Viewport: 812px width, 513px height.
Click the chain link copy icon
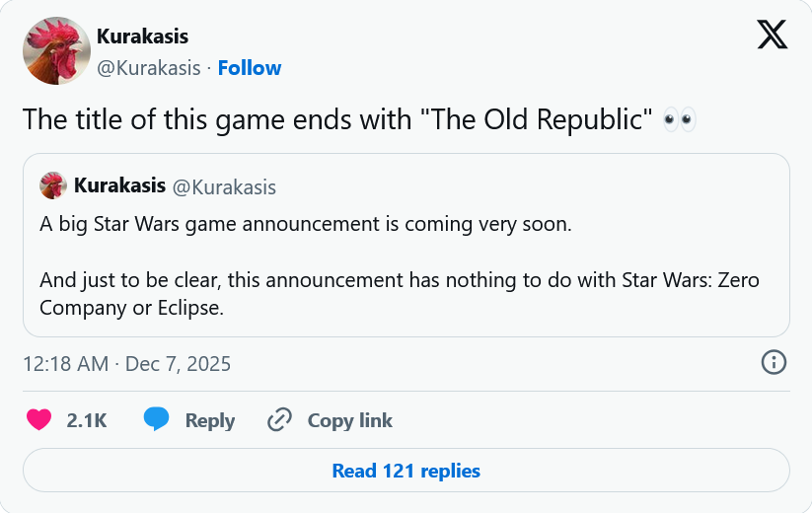point(280,419)
